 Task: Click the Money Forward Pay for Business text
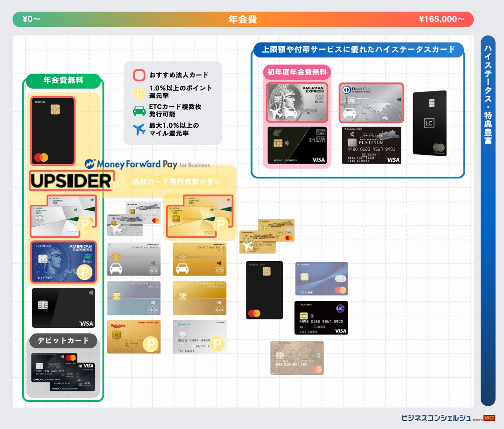[154, 165]
